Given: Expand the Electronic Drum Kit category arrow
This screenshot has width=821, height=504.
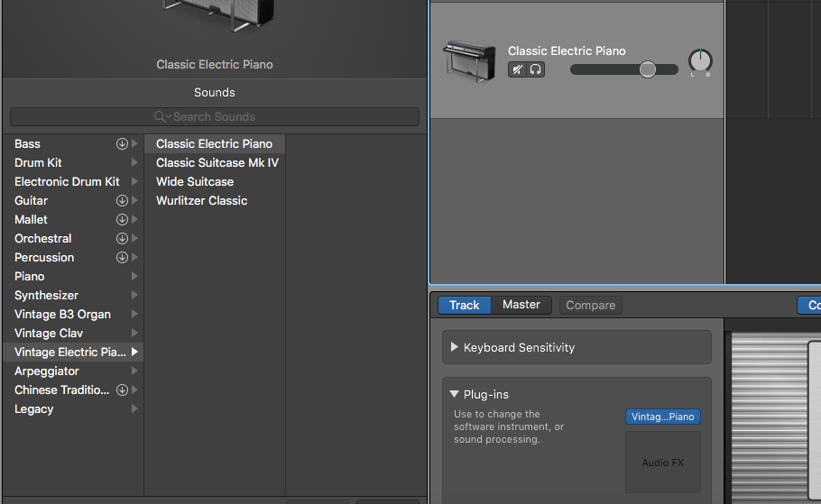Looking at the screenshot, I should (134, 181).
